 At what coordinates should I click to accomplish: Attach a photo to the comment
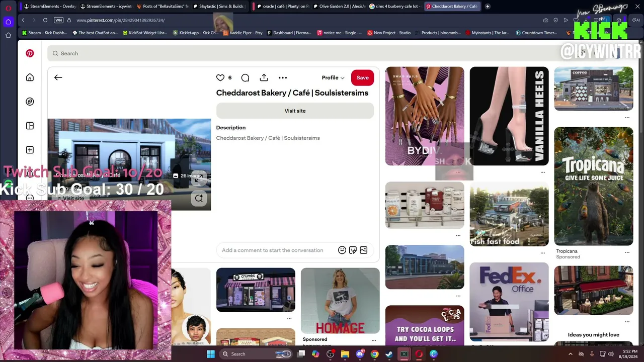pyautogui.click(x=363, y=250)
